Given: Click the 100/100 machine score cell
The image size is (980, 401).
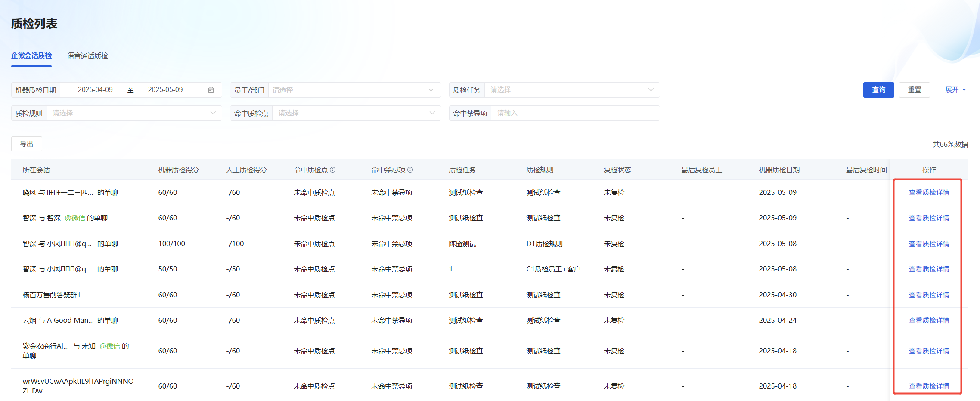Looking at the screenshot, I should [x=172, y=244].
